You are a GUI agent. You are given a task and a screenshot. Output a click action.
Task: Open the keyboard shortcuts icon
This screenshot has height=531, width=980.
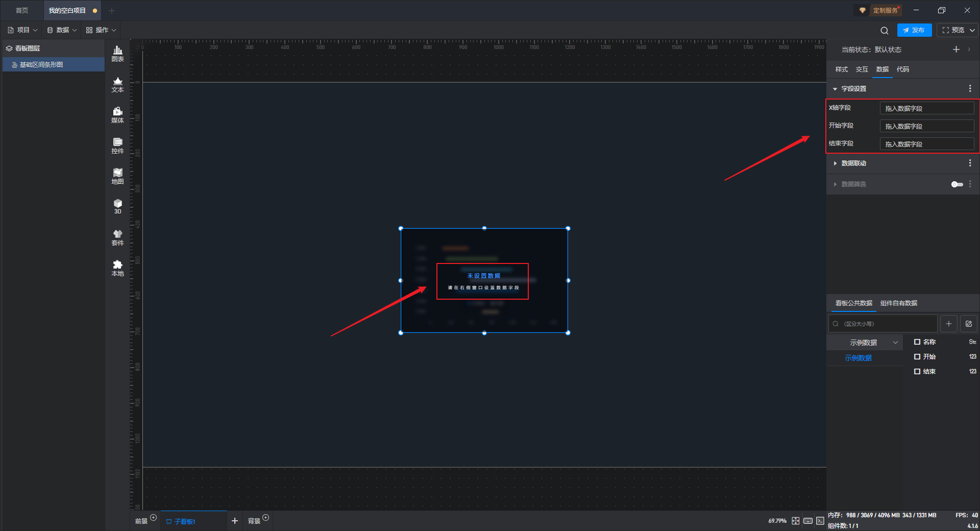[808, 521]
